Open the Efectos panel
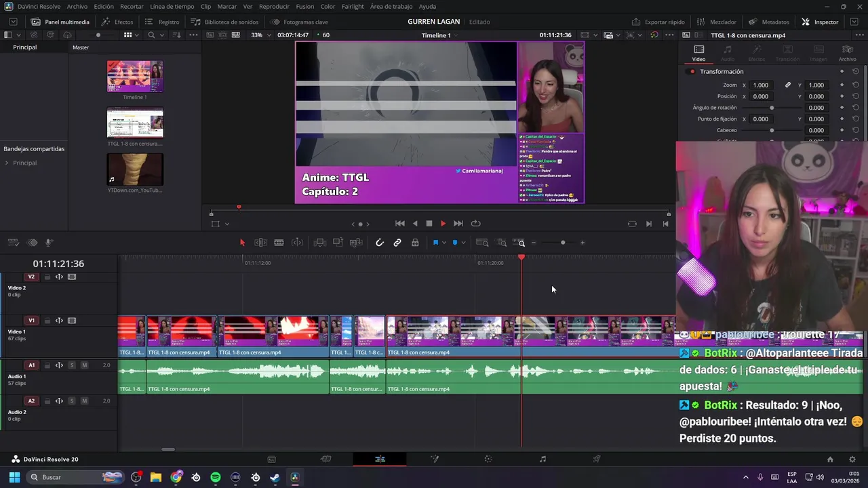The image size is (868, 488). point(117,22)
